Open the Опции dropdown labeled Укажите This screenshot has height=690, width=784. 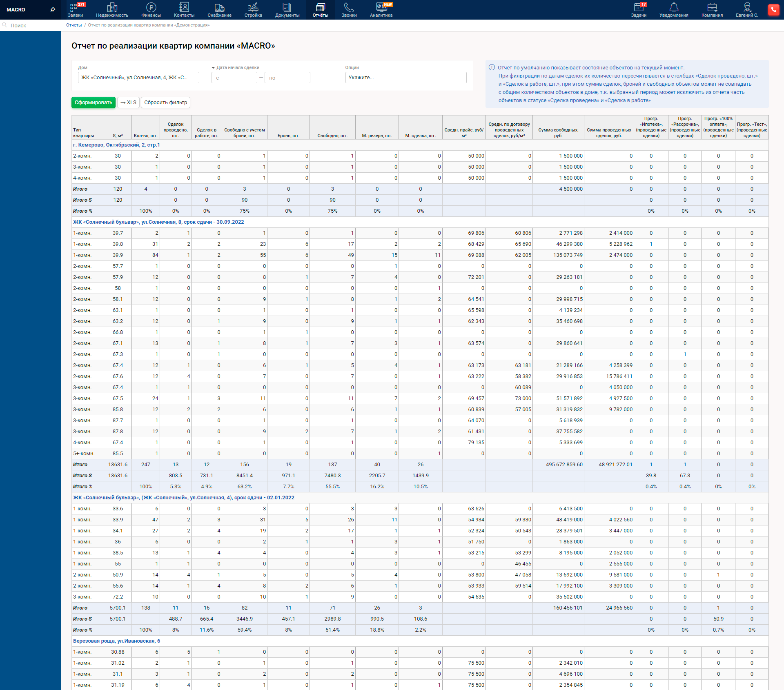(x=406, y=77)
